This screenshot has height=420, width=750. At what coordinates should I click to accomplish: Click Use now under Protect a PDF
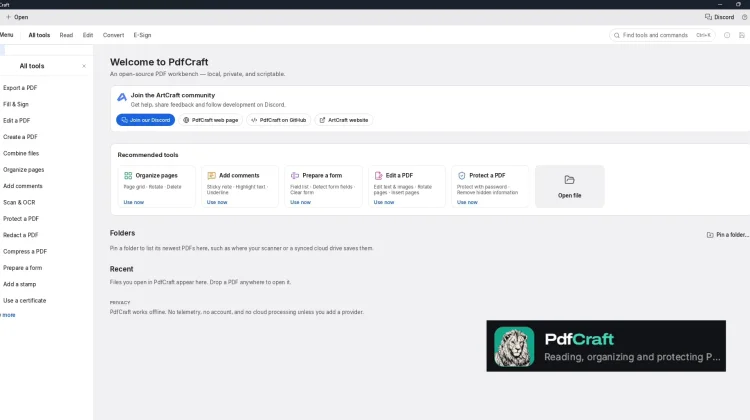point(467,202)
